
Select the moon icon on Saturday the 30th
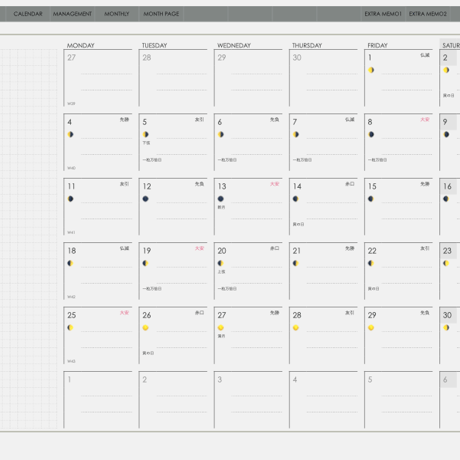pos(446,328)
